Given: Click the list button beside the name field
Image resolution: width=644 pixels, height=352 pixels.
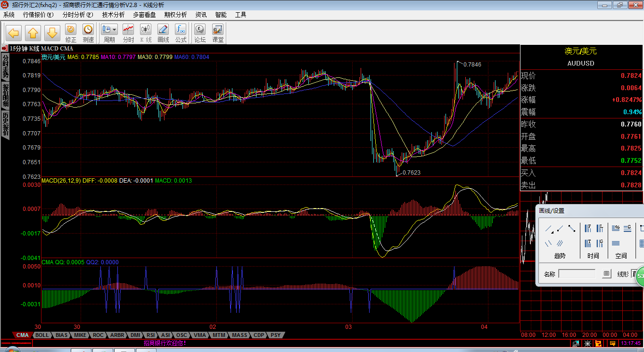Looking at the screenshot, I should pos(607,274).
